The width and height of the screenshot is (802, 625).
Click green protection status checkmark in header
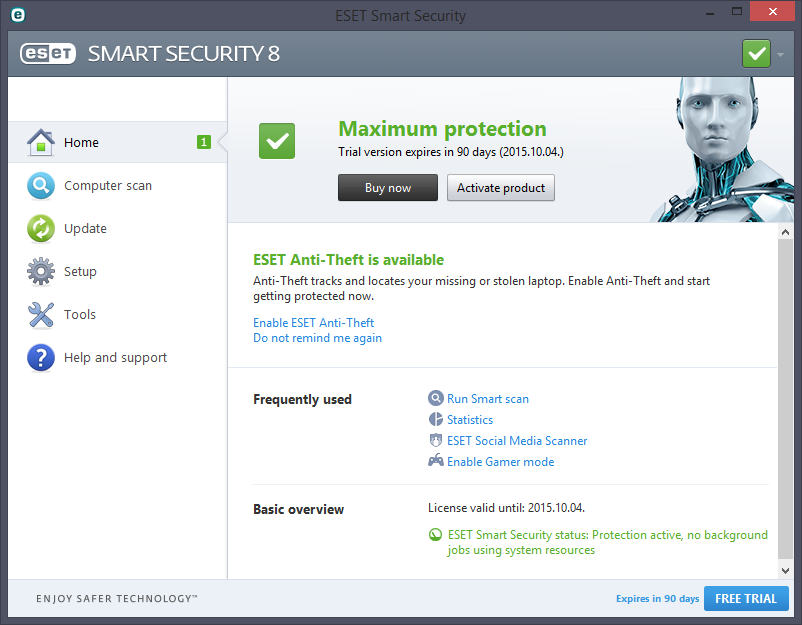point(756,53)
